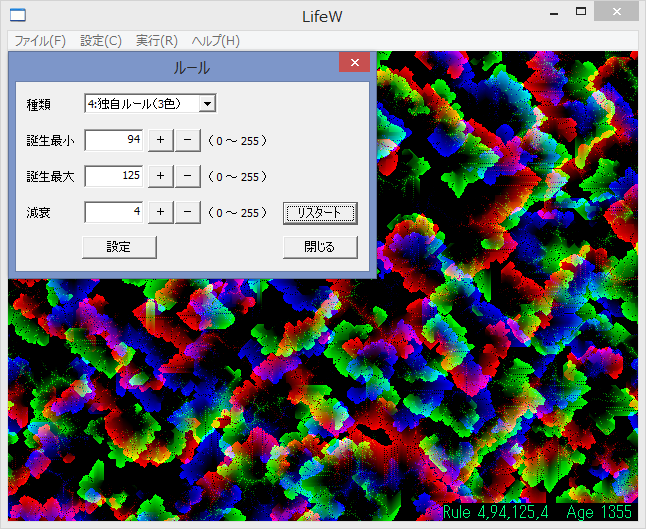The image size is (646, 529).
Task: Close the ルール dialog with red X
Action: tap(354, 63)
